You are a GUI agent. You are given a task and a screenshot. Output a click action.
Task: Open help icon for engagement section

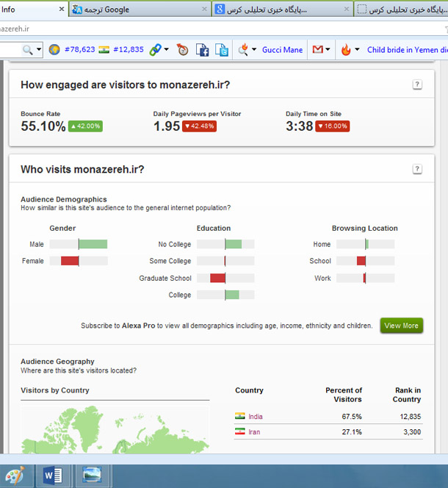[x=417, y=85]
